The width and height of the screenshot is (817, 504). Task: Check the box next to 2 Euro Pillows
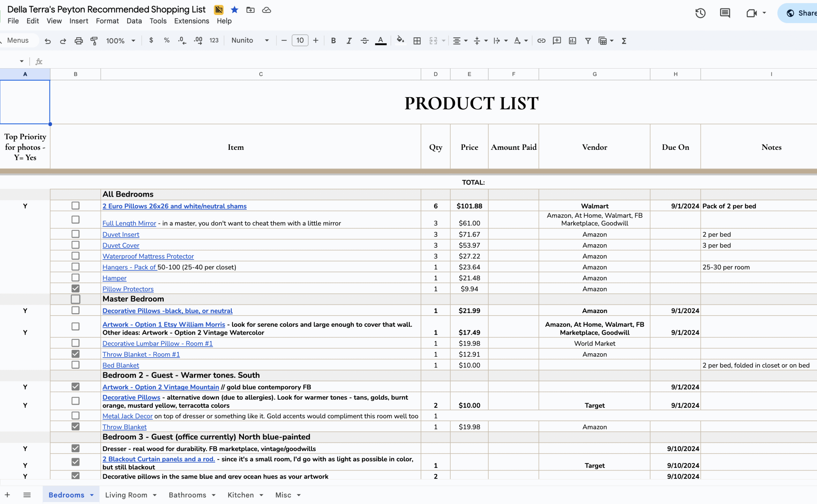(x=75, y=205)
